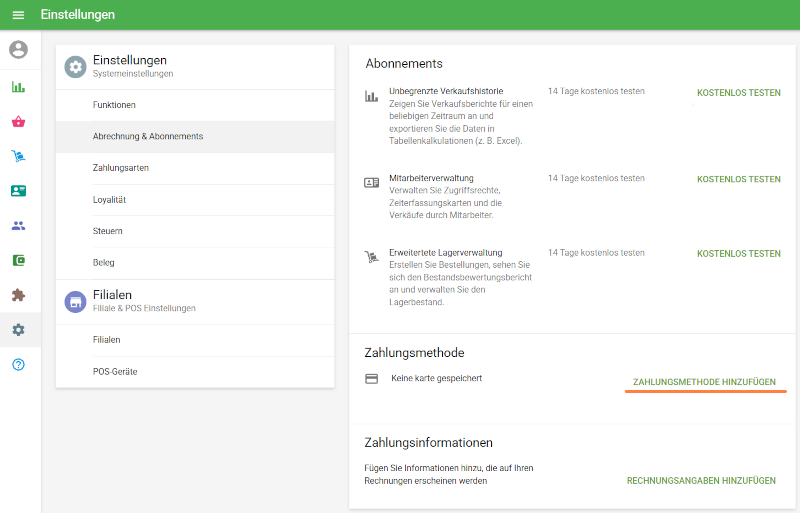The image size is (800, 513).
Task: Select Abrechnung & Abonnements item
Action: (195, 137)
